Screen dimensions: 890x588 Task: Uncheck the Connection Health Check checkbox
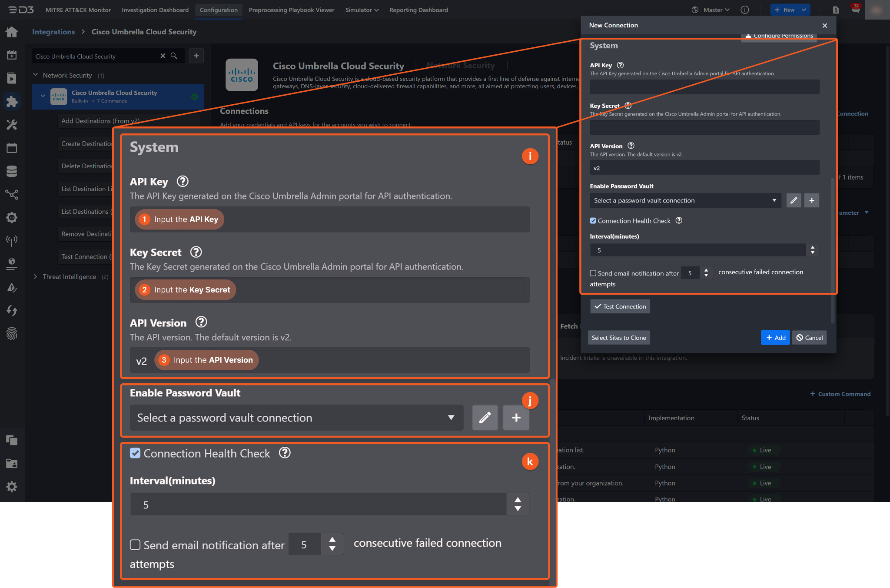pos(593,221)
